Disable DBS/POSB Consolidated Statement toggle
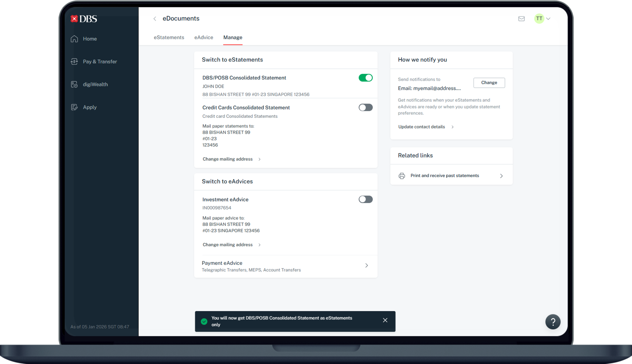Screen dimensions: 632x364 (365, 78)
